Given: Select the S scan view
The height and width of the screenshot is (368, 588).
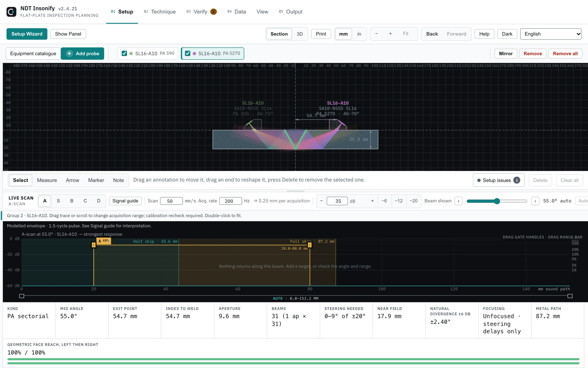Looking at the screenshot, I should tap(58, 201).
